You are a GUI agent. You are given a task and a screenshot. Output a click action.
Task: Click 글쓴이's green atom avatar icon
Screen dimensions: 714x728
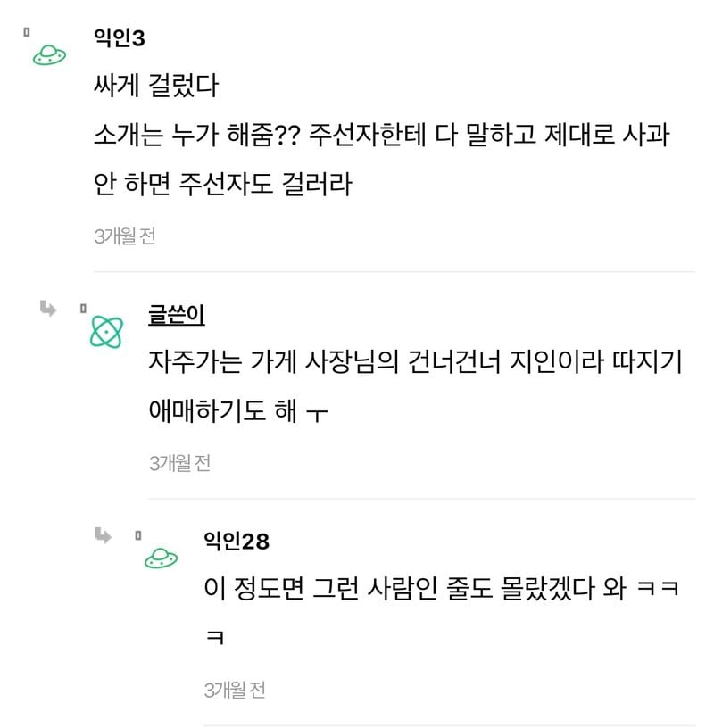pos(107,333)
